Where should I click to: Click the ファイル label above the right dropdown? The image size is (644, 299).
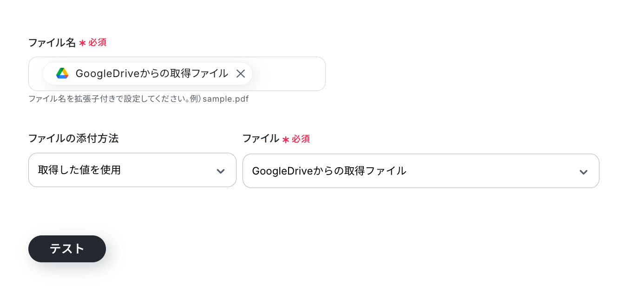coord(261,138)
